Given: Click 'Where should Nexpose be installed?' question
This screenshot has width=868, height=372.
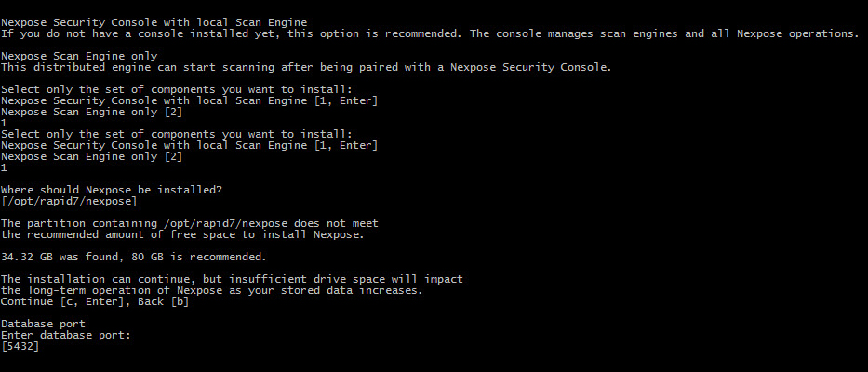Looking at the screenshot, I should click(112, 190).
